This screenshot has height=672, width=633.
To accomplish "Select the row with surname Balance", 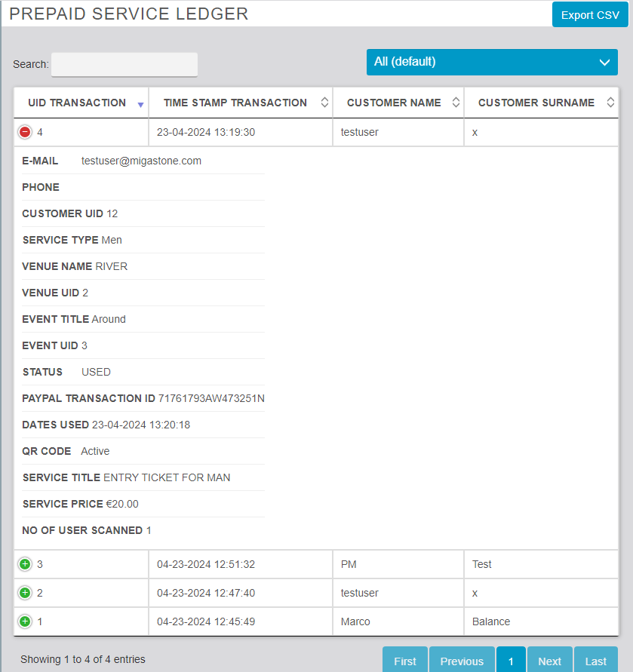I will (x=491, y=621).
